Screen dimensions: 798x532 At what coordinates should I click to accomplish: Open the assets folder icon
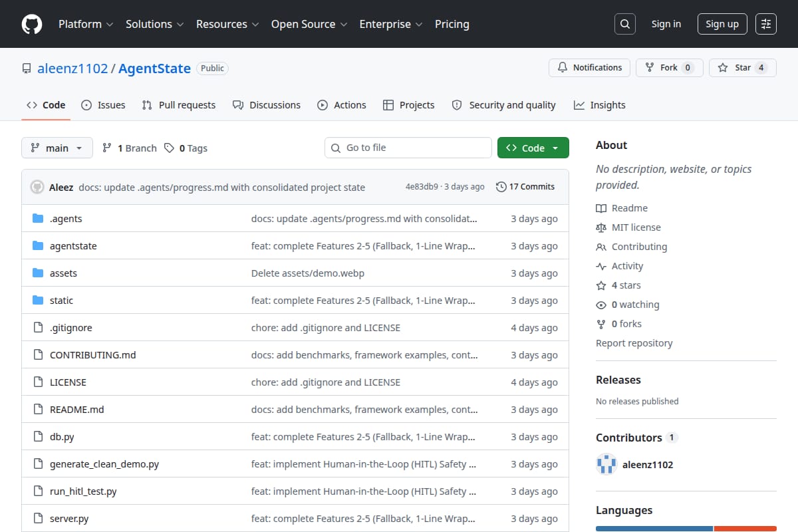(38, 273)
